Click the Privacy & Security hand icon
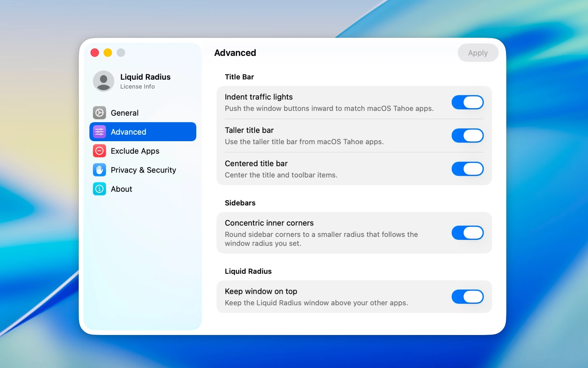This screenshot has height=368, width=588. [99, 170]
